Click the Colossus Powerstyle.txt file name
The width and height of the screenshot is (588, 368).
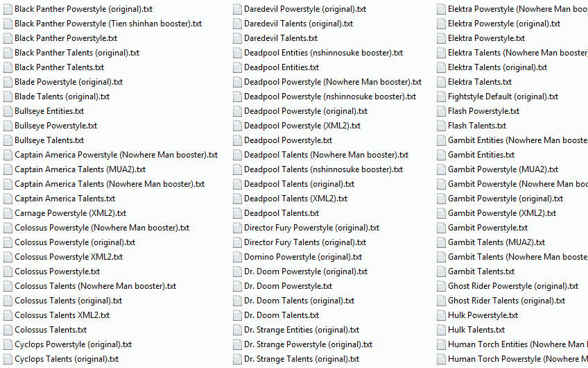(x=57, y=271)
